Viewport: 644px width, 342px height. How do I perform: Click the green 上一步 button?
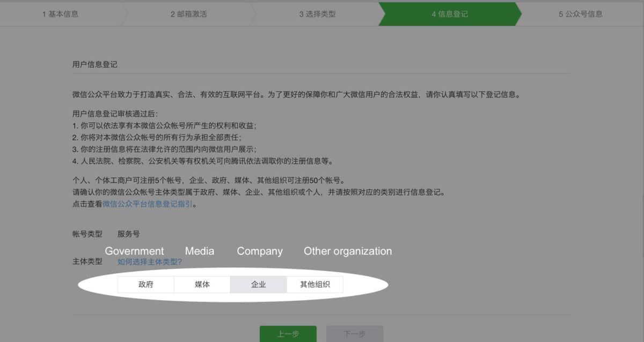pos(288,333)
